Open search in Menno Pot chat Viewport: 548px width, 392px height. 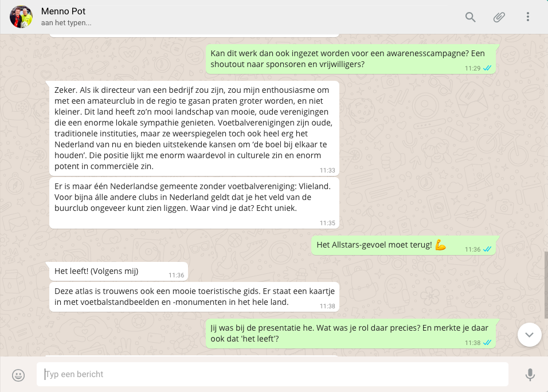coord(470,17)
